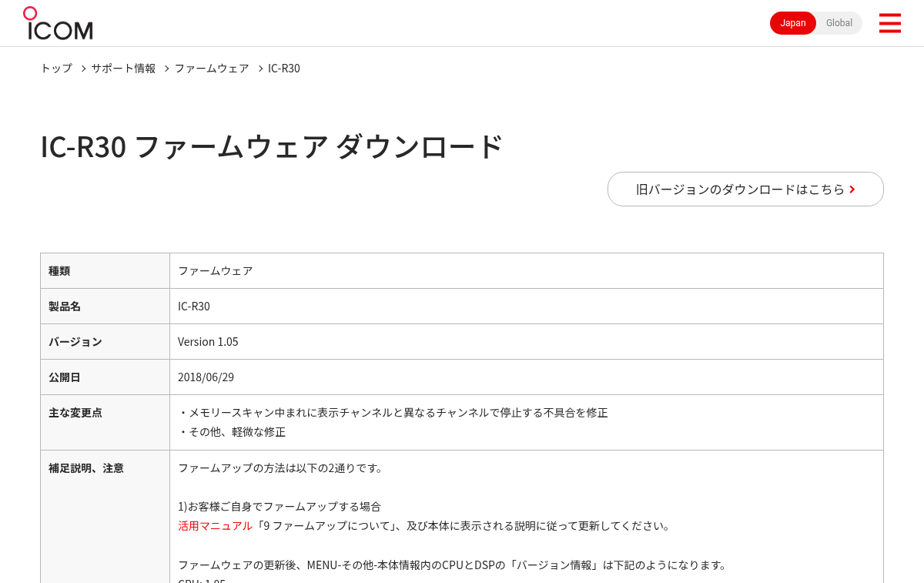The image size is (924, 583).
Task: Click 旧バージョンのダウンロードはこちら button
Action: click(745, 189)
